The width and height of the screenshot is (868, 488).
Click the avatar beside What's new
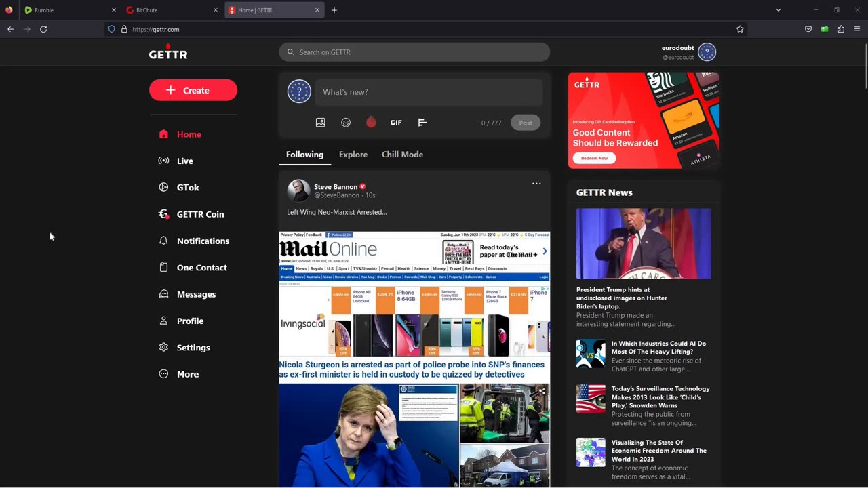click(299, 91)
